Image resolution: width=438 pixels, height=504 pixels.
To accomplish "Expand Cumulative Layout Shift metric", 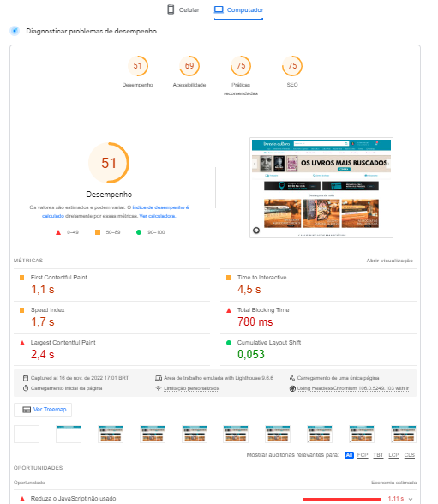I will [x=319, y=350].
